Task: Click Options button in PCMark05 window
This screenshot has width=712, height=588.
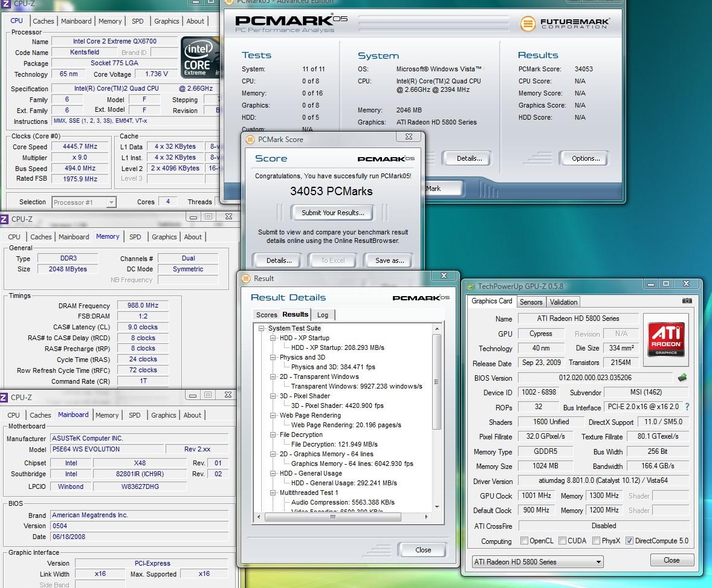Action: tap(585, 158)
